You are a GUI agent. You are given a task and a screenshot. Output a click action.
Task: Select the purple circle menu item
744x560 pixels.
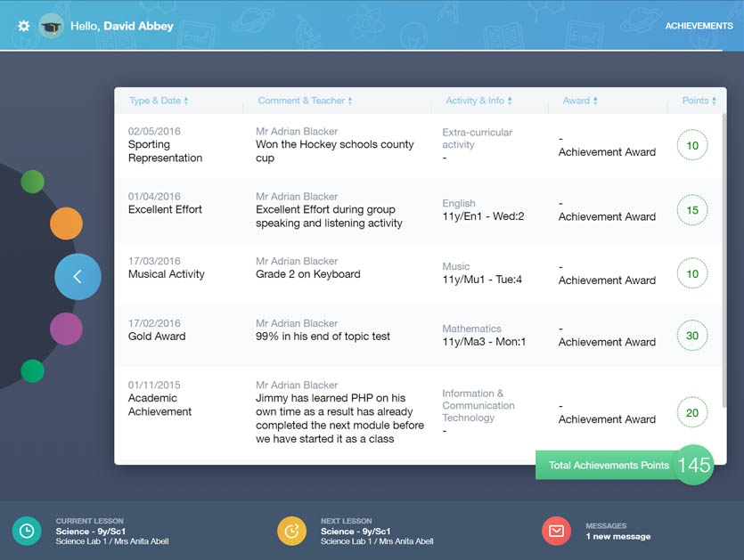66,329
